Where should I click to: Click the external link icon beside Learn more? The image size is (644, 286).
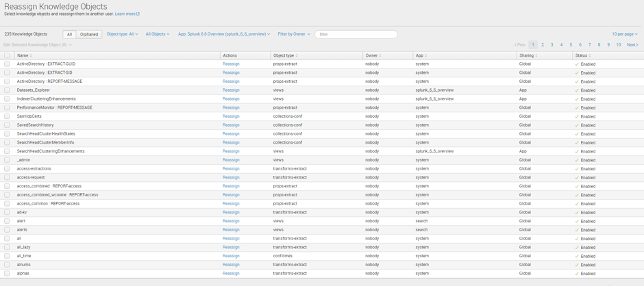click(x=138, y=14)
